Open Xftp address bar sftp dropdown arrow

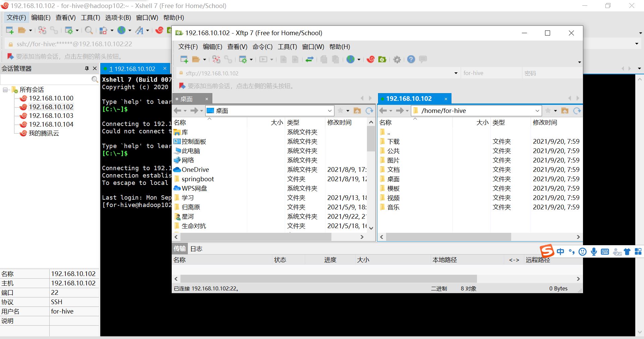(456, 73)
